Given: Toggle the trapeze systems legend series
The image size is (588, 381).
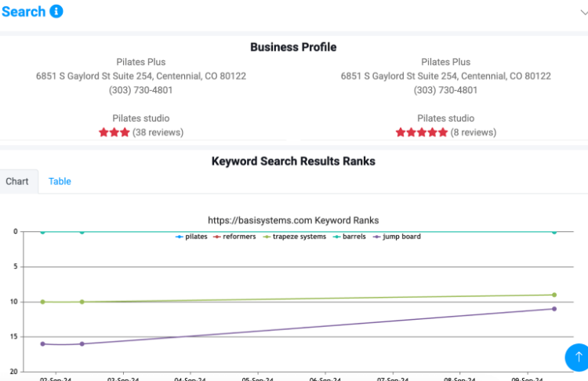Looking at the screenshot, I should [294, 237].
